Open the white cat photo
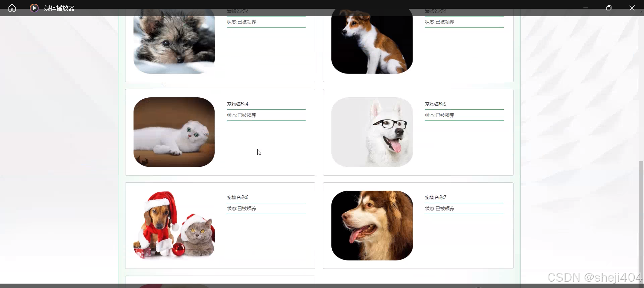The height and width of the screenshot is (288, 644). pos(174,132)
